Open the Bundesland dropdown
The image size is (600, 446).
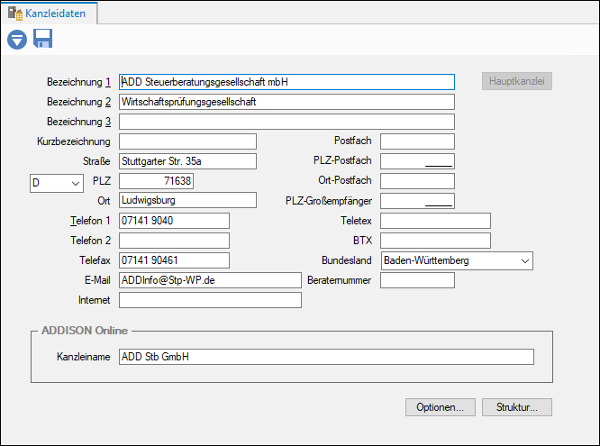[x=457, y=260]
